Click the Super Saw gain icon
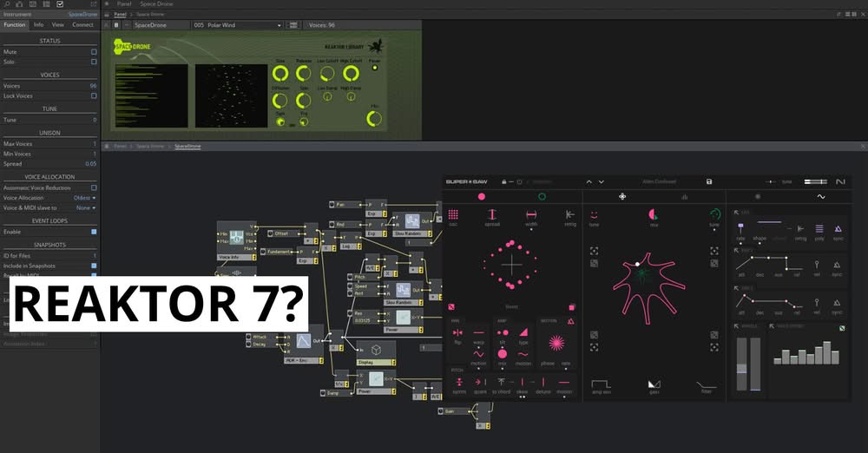The width and height of the screenshot is (868, 453). 654,384
